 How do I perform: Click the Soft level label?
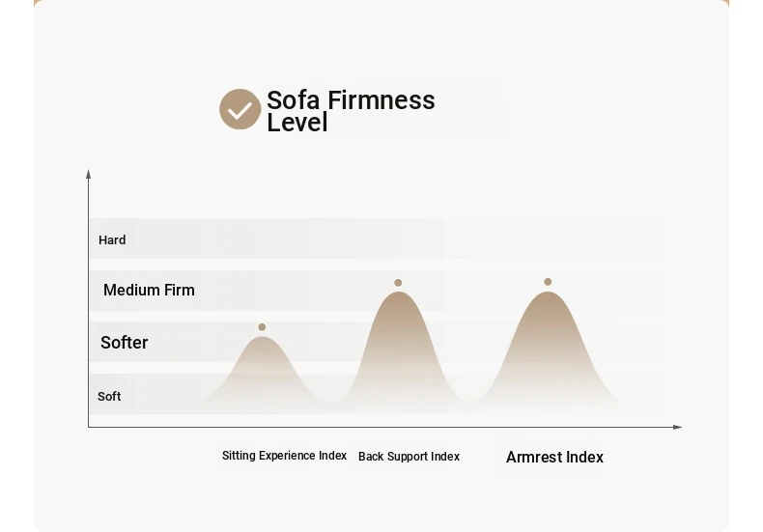point(109,396)
